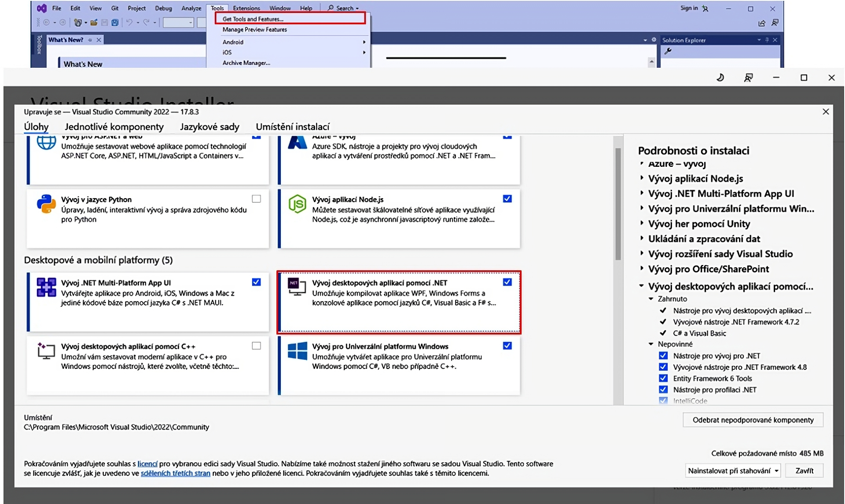This screenshot has width=845, height=504.
Task: Click the .NET desktop workload icon
Action: 297,287
